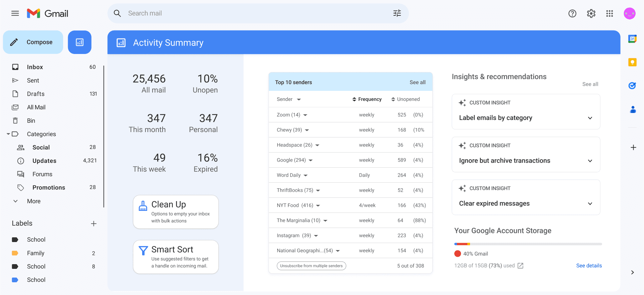This screenshot has height=295, width=644.
Task: Click Unsubscribe from multiple senders
Action: pos(311,266)
